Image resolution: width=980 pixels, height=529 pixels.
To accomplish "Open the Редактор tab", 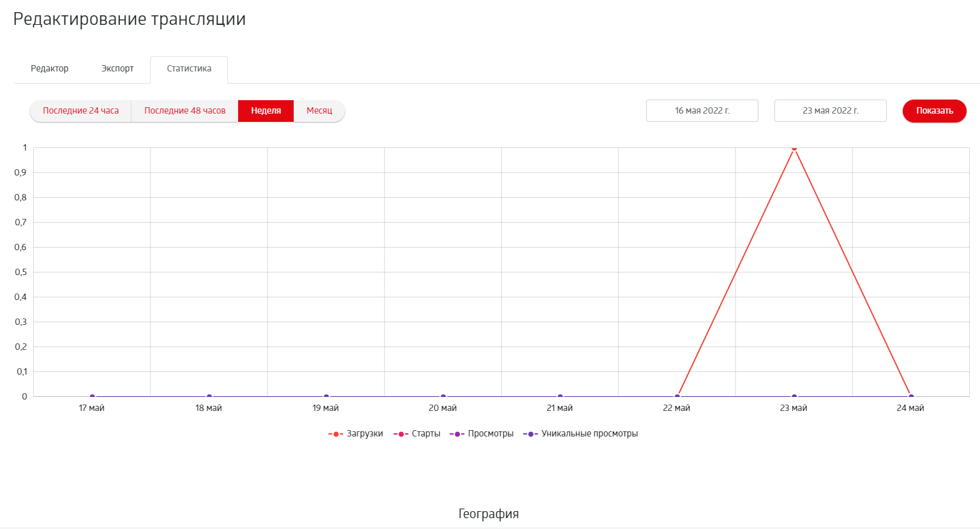I will tap(50, 69).
